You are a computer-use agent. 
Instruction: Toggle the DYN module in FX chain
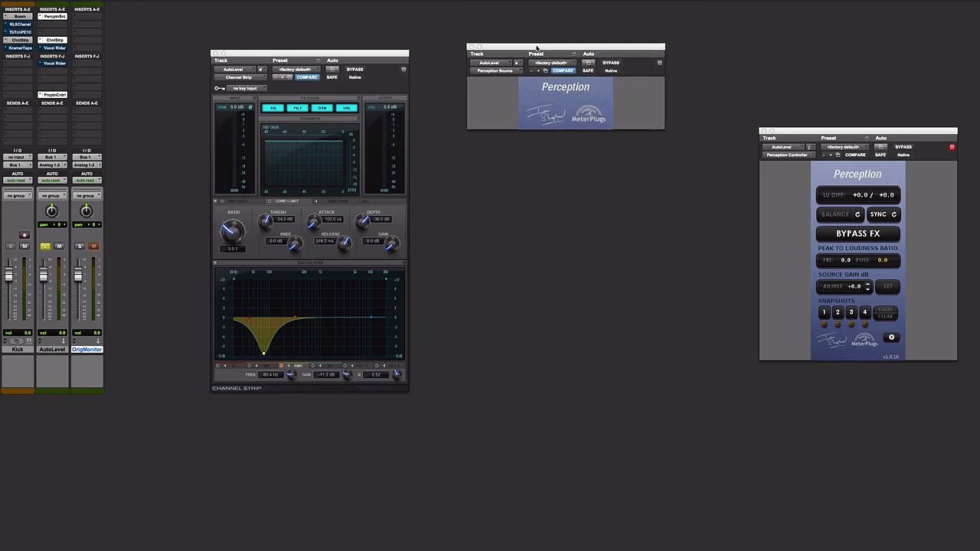[x=322, y=108]
